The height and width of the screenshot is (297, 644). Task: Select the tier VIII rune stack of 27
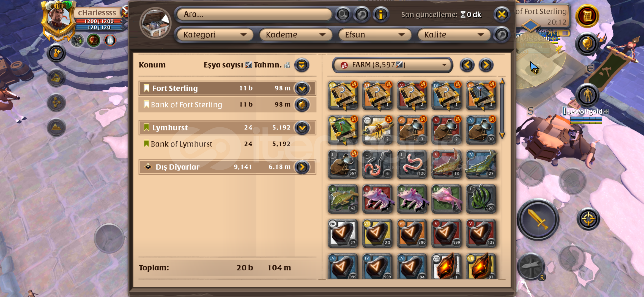343,233
